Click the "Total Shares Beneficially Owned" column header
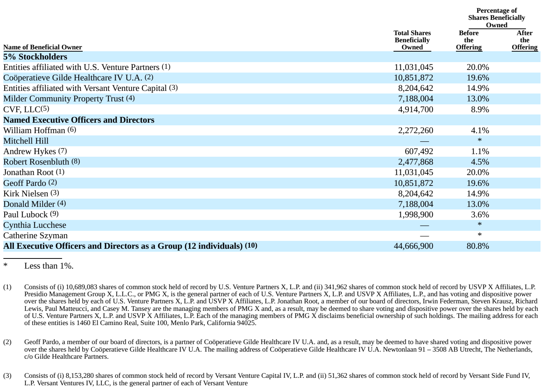Image resolution: width=545 pixels, height=392 pixels. point(412,40)
